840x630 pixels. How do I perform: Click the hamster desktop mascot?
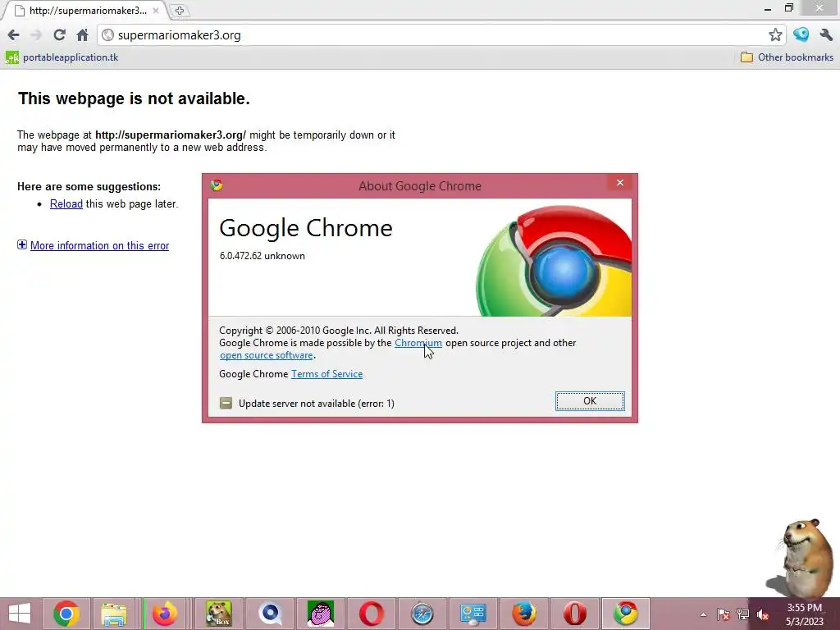pyautogui.click(x=801, y=557)
